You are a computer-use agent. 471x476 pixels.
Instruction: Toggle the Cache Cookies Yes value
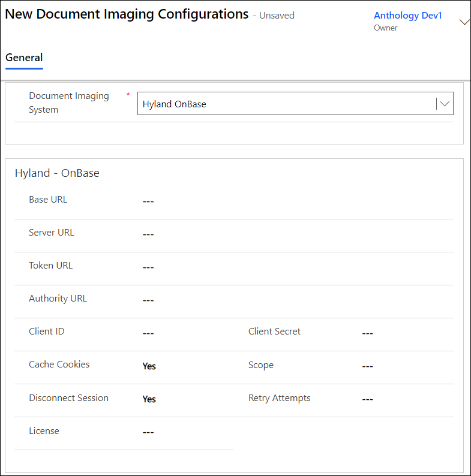point(149,366)
